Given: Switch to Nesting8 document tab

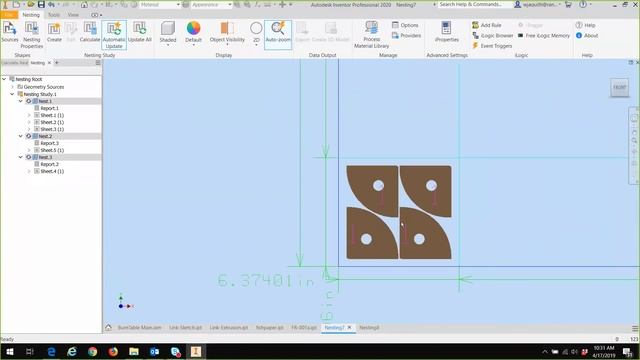Looking at the screenshot, I should (369, 328).
